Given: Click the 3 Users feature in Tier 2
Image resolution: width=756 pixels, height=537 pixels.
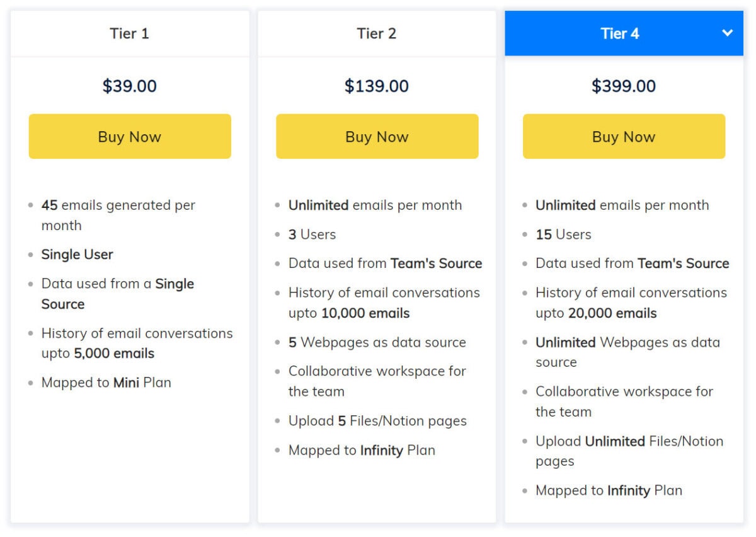Looking at the screenshot, I should pos(312,234).
